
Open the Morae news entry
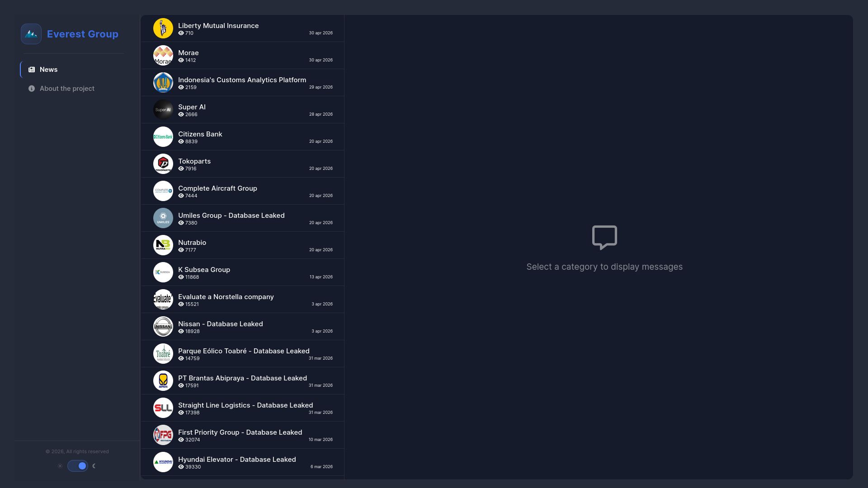242,56
